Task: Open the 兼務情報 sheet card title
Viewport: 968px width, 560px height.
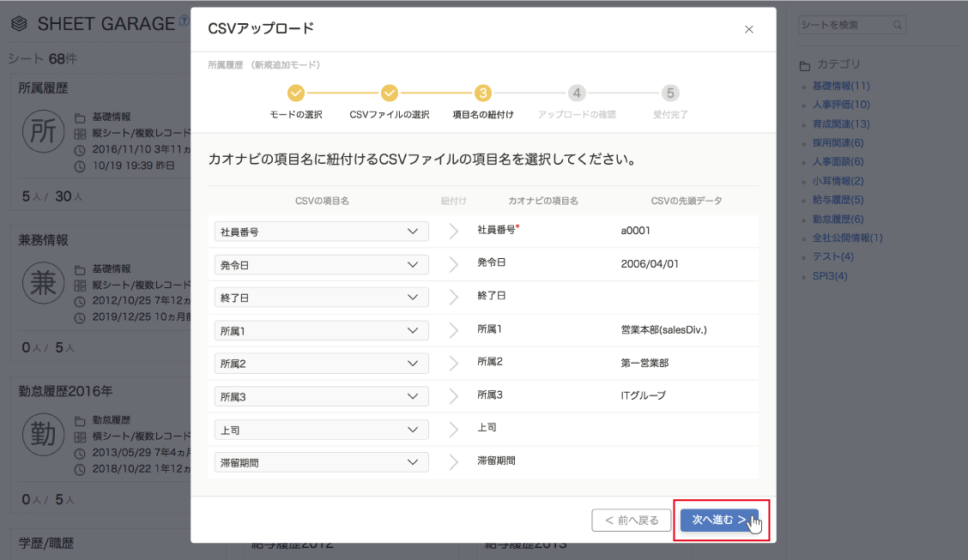Action: 43,240
